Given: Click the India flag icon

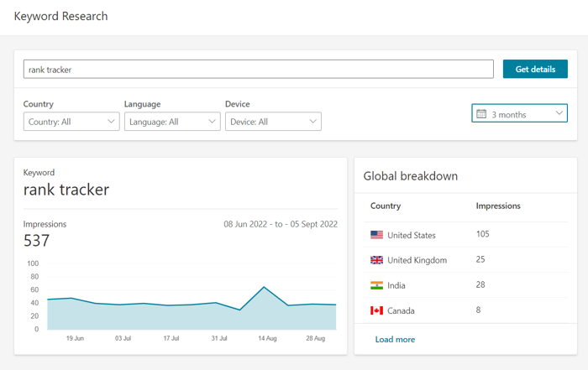Looking at the screenshot, I should tap(376, 285).
